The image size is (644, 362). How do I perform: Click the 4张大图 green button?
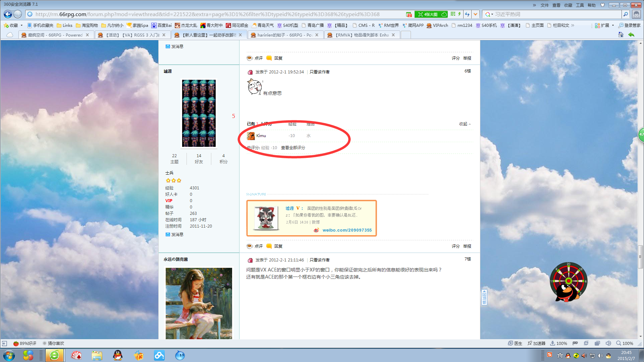[x=431, y=14]
